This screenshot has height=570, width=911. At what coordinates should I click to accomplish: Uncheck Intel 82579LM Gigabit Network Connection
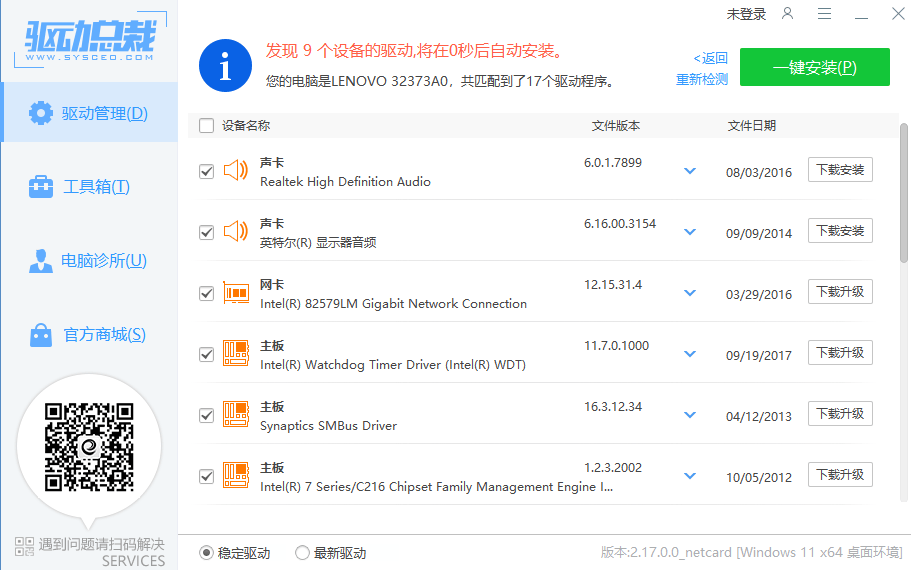206,293
